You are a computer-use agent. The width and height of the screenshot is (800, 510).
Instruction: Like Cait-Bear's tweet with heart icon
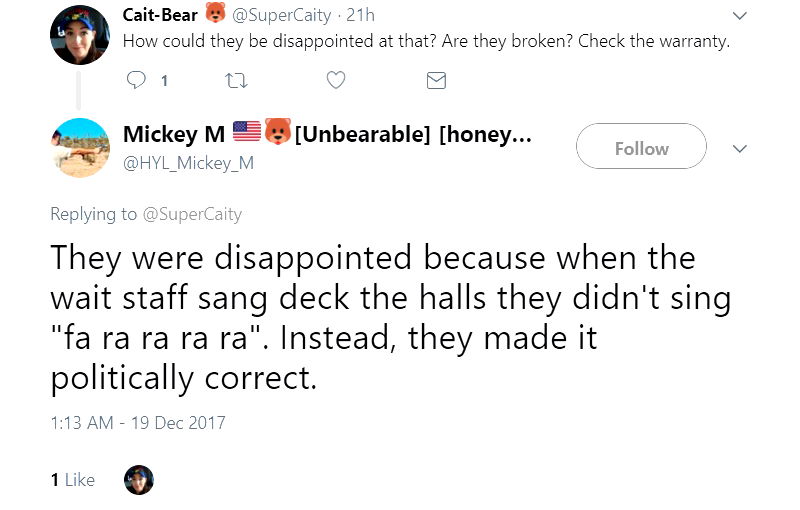point(336,81)
